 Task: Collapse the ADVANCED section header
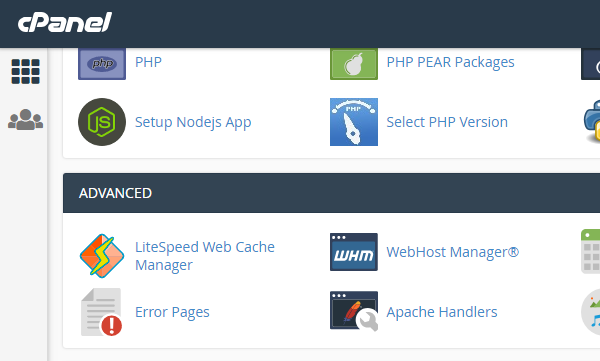[331, 193]
